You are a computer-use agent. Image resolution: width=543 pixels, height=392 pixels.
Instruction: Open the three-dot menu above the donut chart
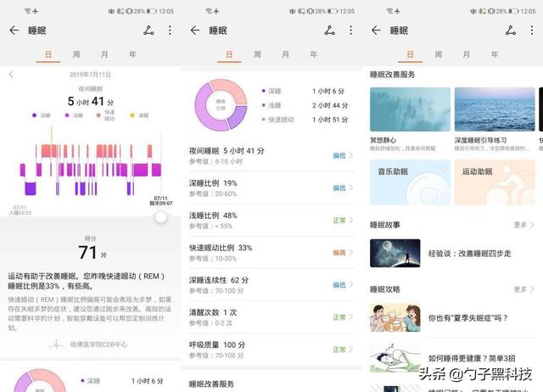point(351,31)
